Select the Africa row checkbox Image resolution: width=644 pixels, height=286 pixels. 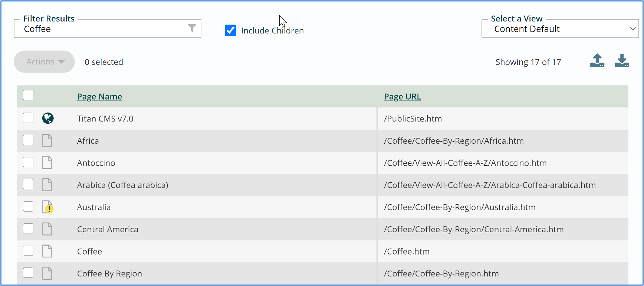(28, 140)
